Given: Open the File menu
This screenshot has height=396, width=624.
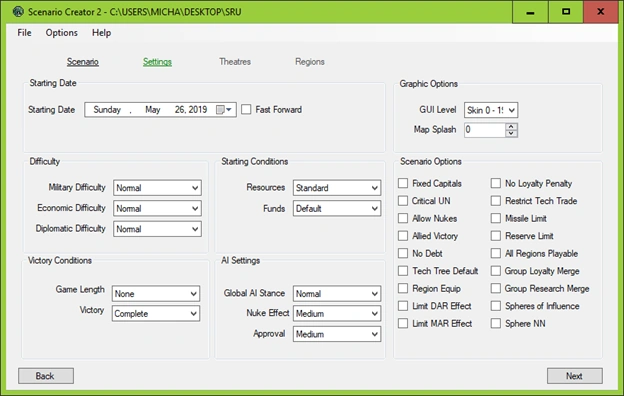Looking at the screenshot, I should [24, 33].
